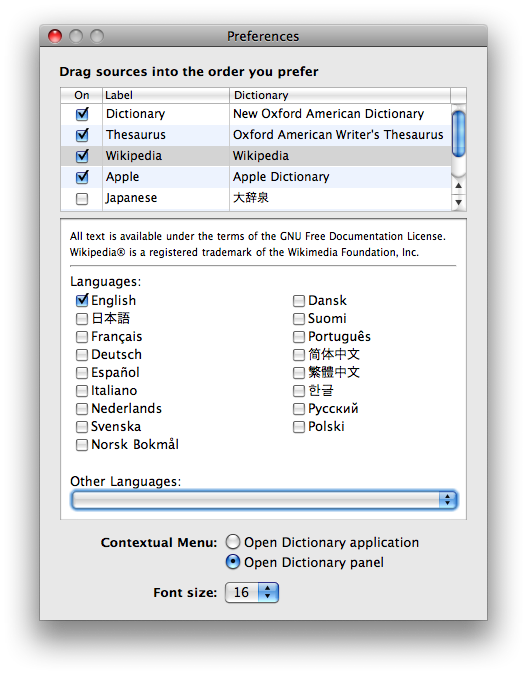This screenshot has height=675, width=527.
Task: Click the Wikipedia label cell
Action: point(166,156)
